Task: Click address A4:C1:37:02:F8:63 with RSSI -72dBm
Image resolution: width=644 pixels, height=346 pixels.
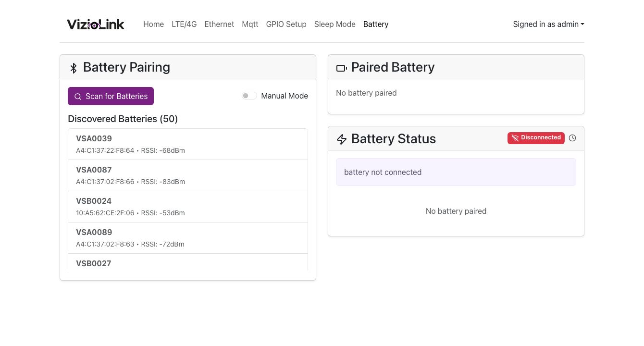Action: [x=130, y=244]
